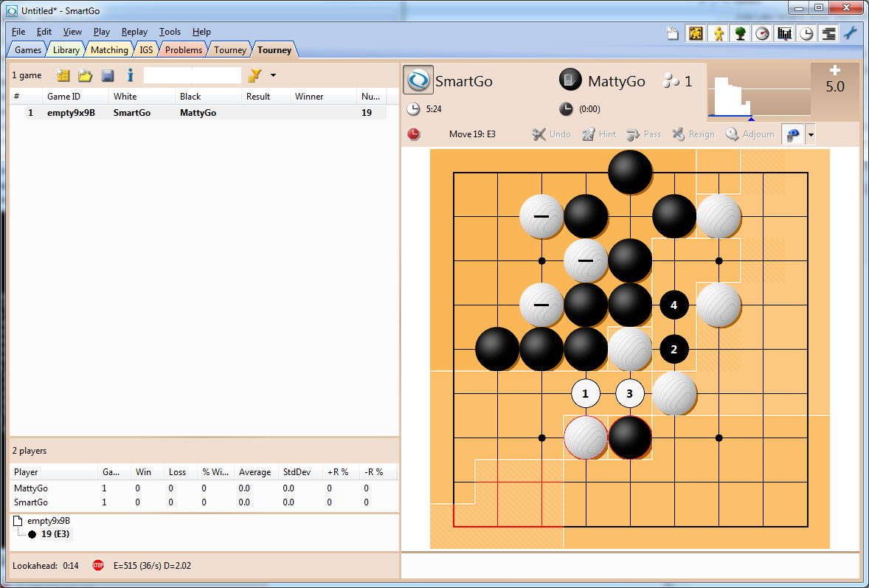The image size is (869, 588).
Task: Select the SmartGo row in players table
Action: (x=204, y=502)
